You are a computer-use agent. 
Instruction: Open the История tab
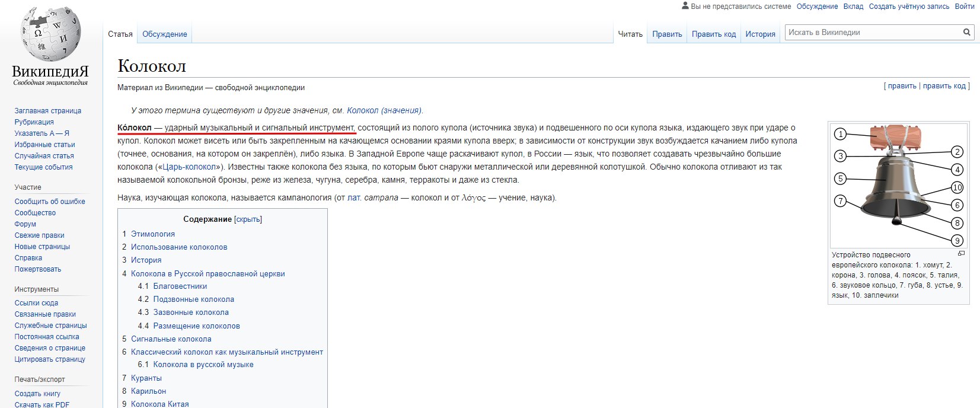(x=760, y=34)
